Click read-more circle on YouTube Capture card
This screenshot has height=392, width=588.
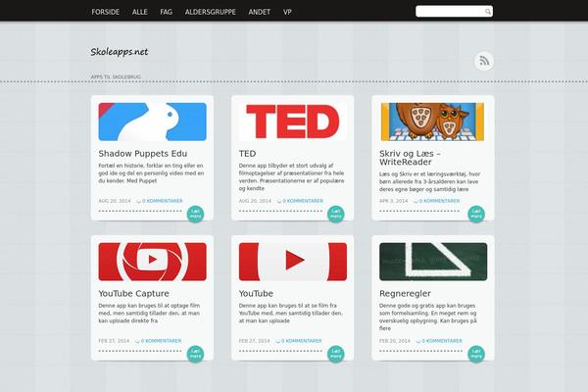tap(195, 354)
